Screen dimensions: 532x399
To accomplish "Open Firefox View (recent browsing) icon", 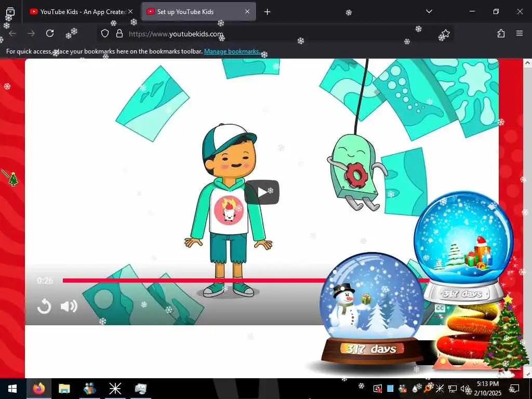I will coord(10,11).
